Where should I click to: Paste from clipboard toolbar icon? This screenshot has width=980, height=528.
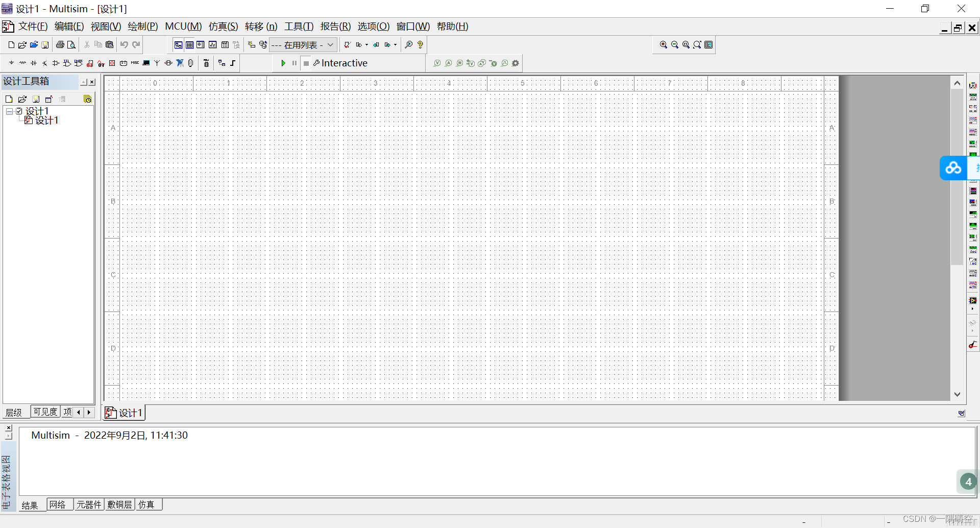(x=109, y=45)
